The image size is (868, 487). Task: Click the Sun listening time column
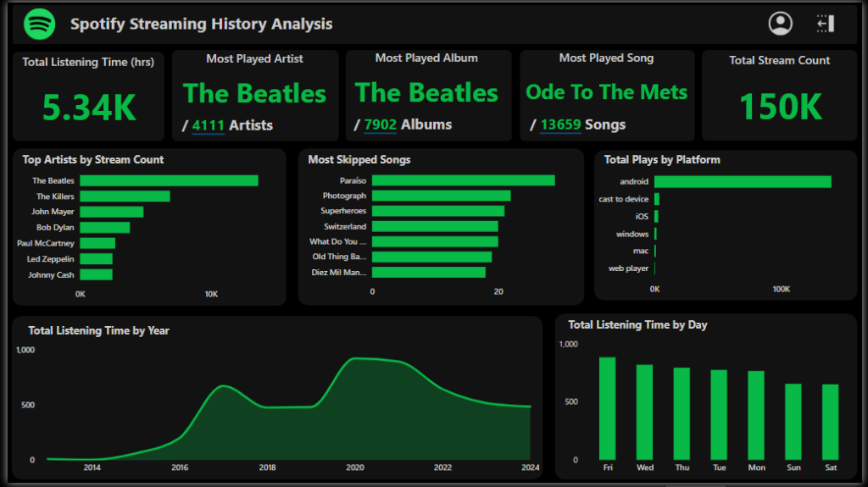[793, 422]
